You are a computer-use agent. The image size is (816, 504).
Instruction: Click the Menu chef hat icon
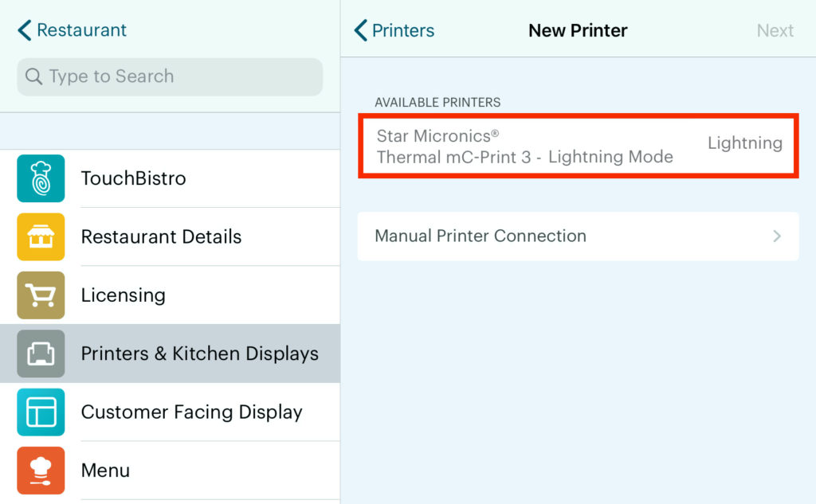[x=41, y=470]
